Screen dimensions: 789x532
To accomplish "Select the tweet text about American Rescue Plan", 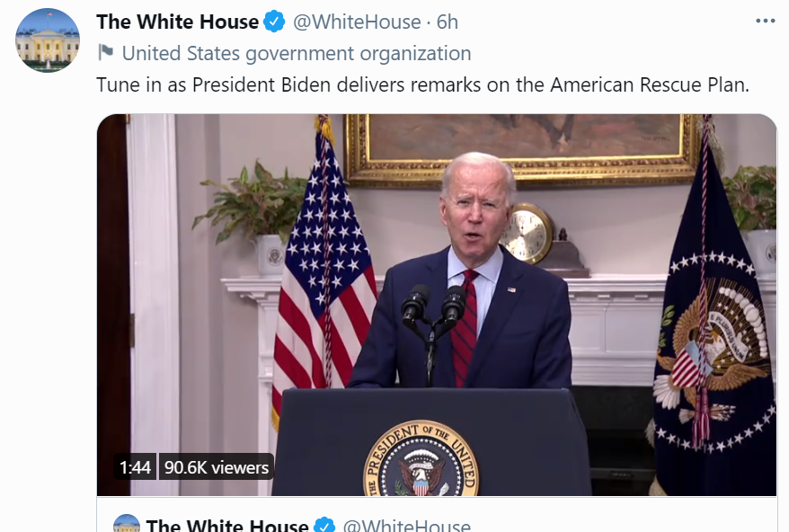I will coord(422,84).
